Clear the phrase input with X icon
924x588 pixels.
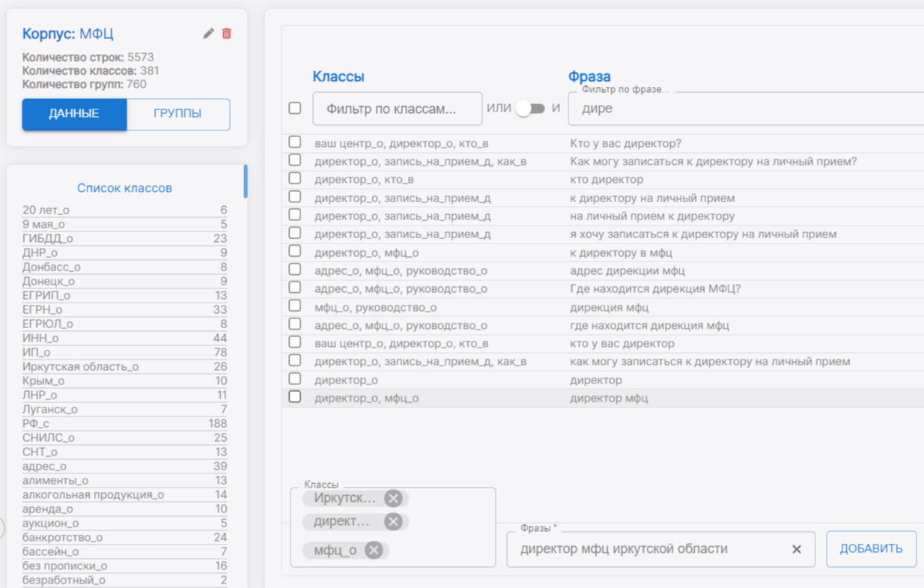(x=797, y=549)
